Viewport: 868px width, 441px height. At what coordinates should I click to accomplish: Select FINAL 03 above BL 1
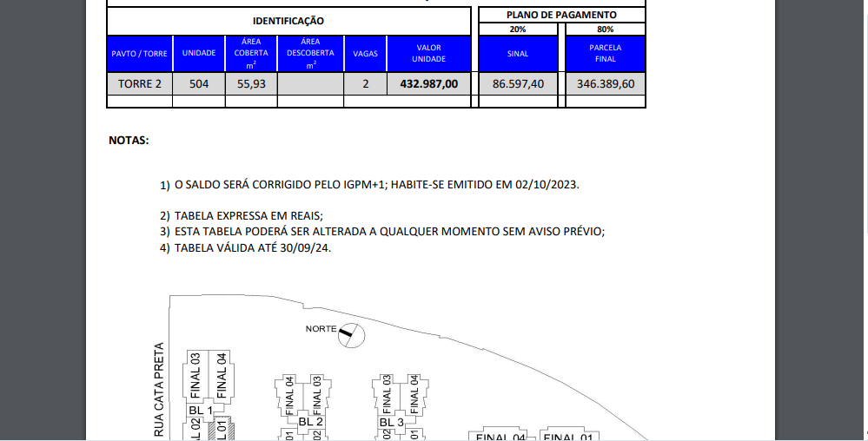point(195,375)
